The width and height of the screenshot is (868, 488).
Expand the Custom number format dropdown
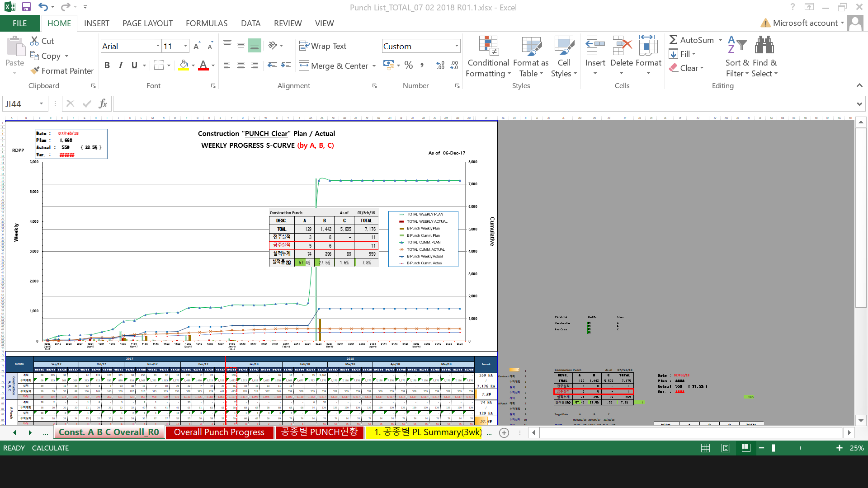point(457,46)
